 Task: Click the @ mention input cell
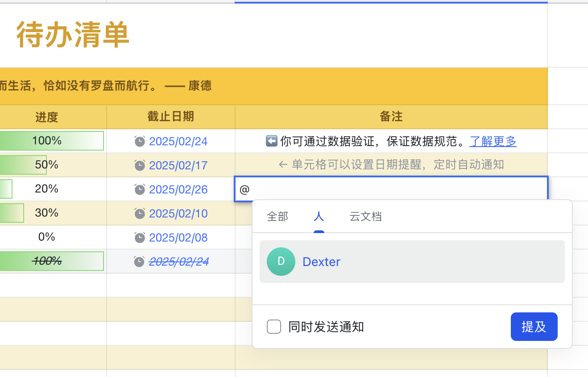click(x=391, y=189)
